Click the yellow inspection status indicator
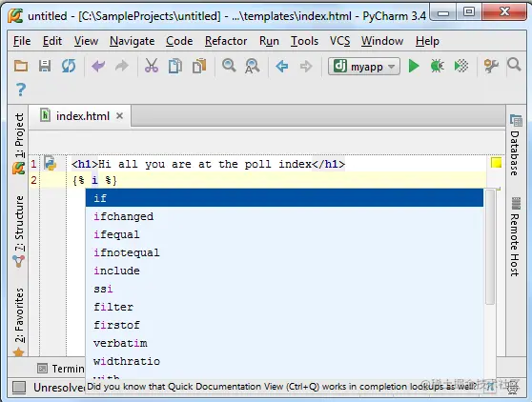Image resolution: width=532 pixels, height=402 pixels. pyautogui.click(x=496, y=163)
